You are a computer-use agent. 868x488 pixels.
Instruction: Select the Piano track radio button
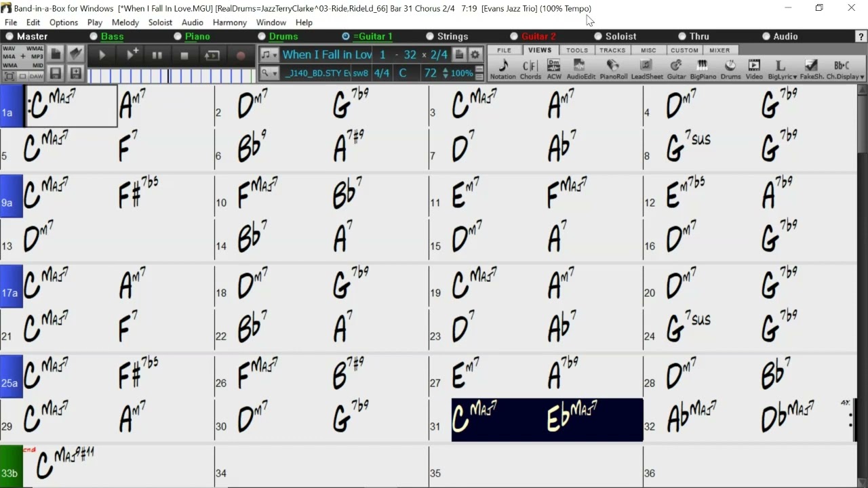(x=178, y=37)
